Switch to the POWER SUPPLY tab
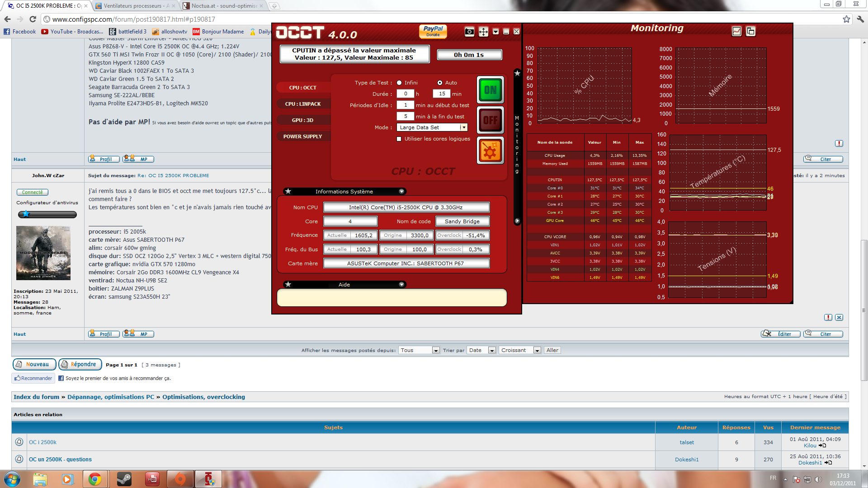868x488 pixels. (303, 136)
